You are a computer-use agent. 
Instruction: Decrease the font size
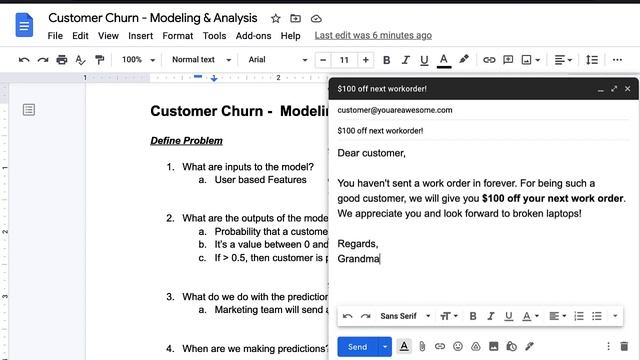[x=323, y=60]
